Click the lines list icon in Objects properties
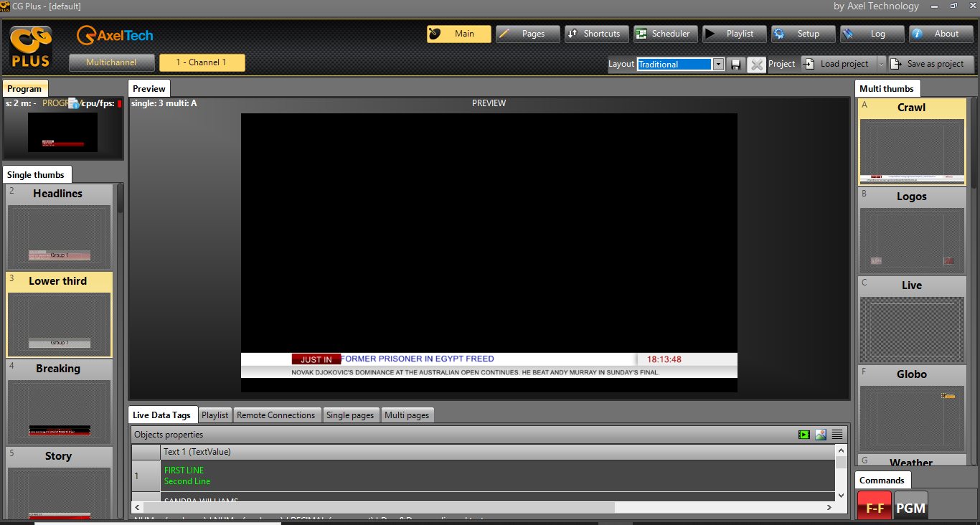Viewport: 980px width, 525px height. coord(837,435)
